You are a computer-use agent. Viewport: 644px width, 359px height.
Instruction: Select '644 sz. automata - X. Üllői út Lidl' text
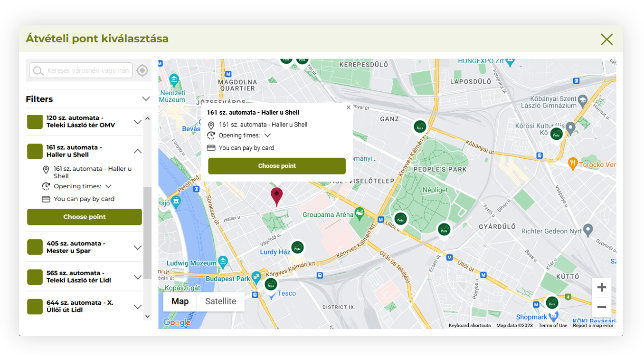(80, 306)
